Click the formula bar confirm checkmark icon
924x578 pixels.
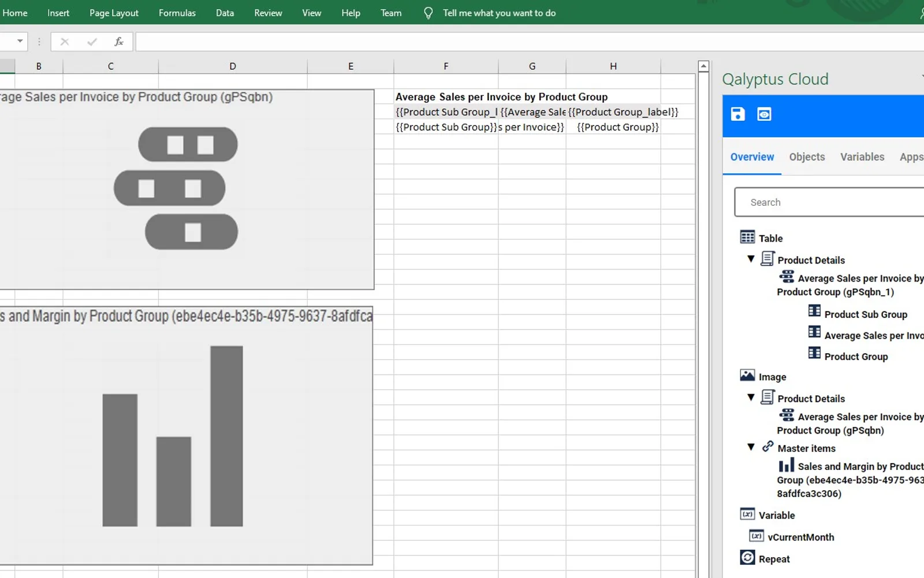click(x=92, y=42)
